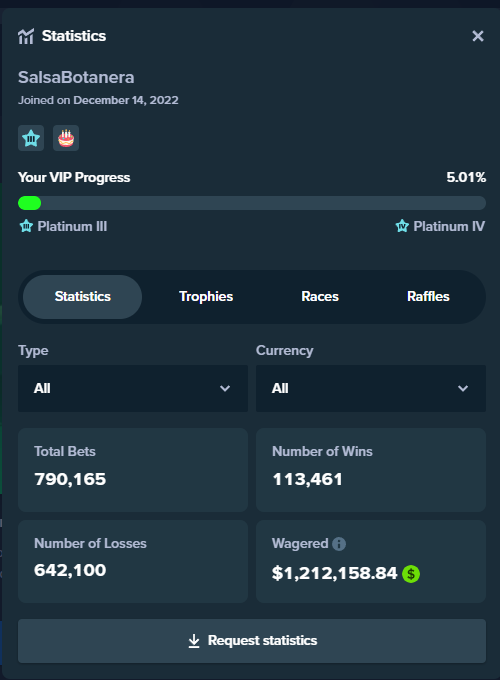Click the Total Bets card

point(133,470)
